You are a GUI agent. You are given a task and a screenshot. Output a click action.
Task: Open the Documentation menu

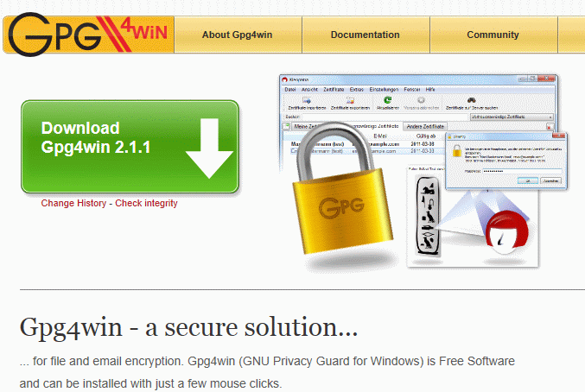(x=366, y=35)
